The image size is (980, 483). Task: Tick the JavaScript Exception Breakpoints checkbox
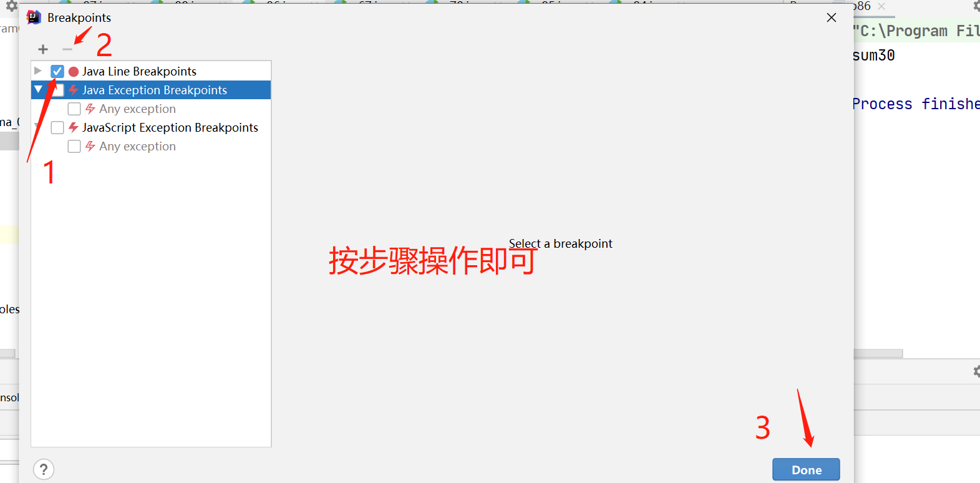click(x=57, y=127)
